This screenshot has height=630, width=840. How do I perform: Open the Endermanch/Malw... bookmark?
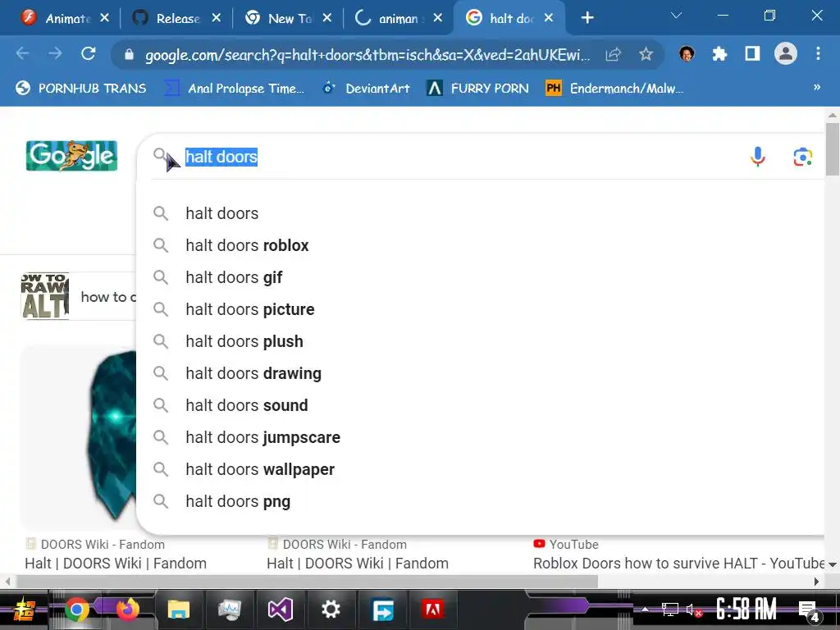tap(614, 88)
